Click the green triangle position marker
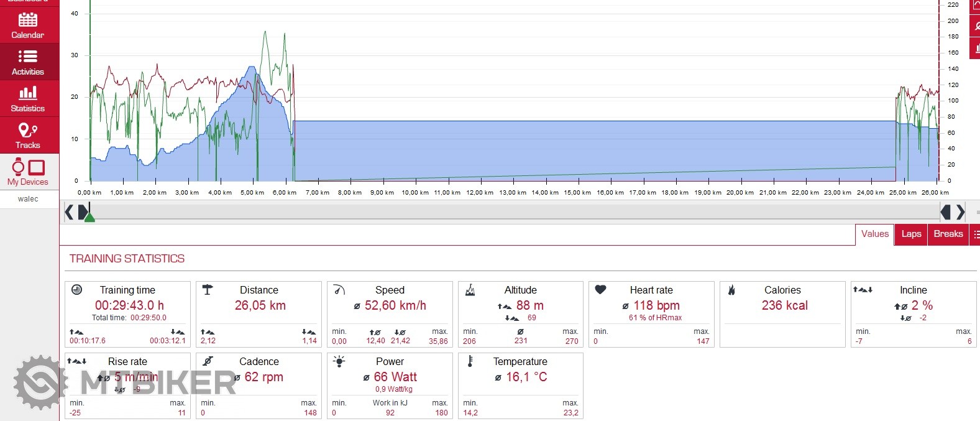Screen dimensions: 980x421 pyautogui.click(x=89, y=217)
